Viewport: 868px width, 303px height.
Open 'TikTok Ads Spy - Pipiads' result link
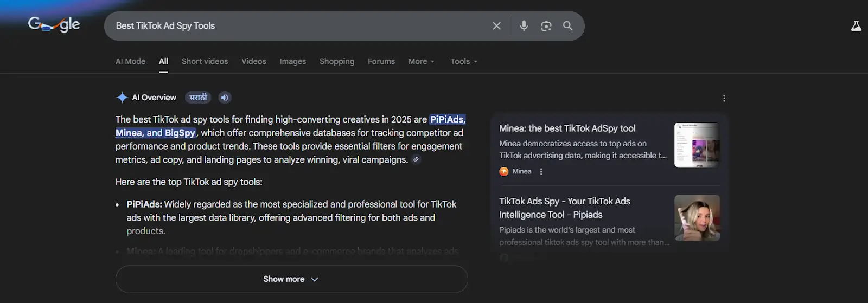(x=565, y=208)
